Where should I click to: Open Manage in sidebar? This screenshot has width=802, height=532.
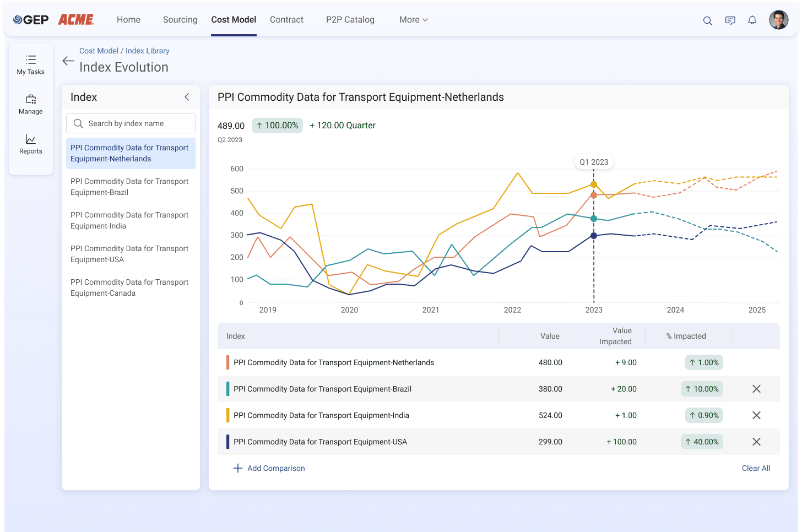click(31, 105)
